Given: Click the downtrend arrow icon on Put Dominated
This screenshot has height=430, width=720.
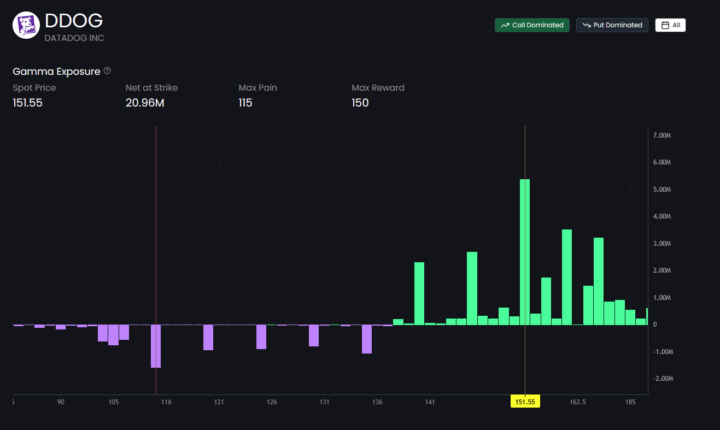Looking at the screenshot, I should tap(586, 25).
